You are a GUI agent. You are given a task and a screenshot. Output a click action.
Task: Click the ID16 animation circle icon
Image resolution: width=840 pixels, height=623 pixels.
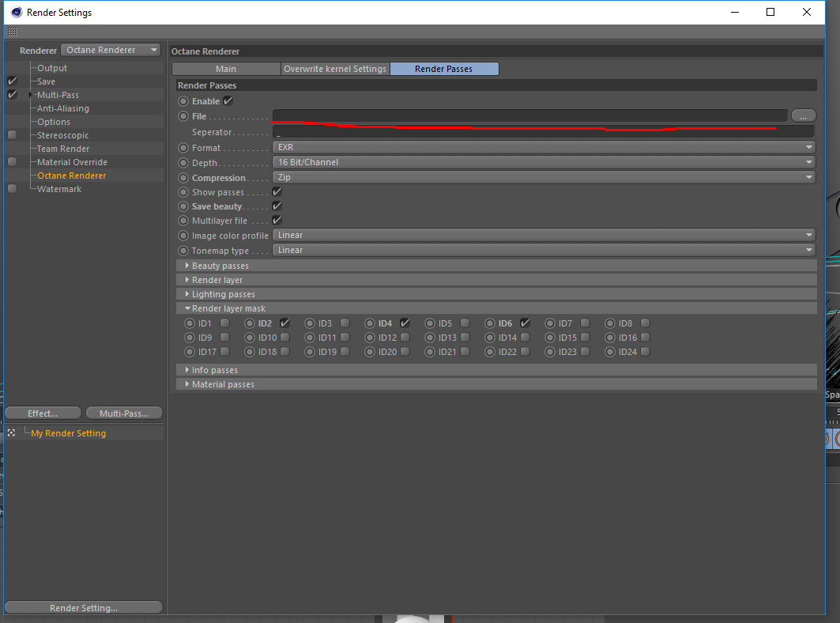pyautogui.click(x=609, y=338)
